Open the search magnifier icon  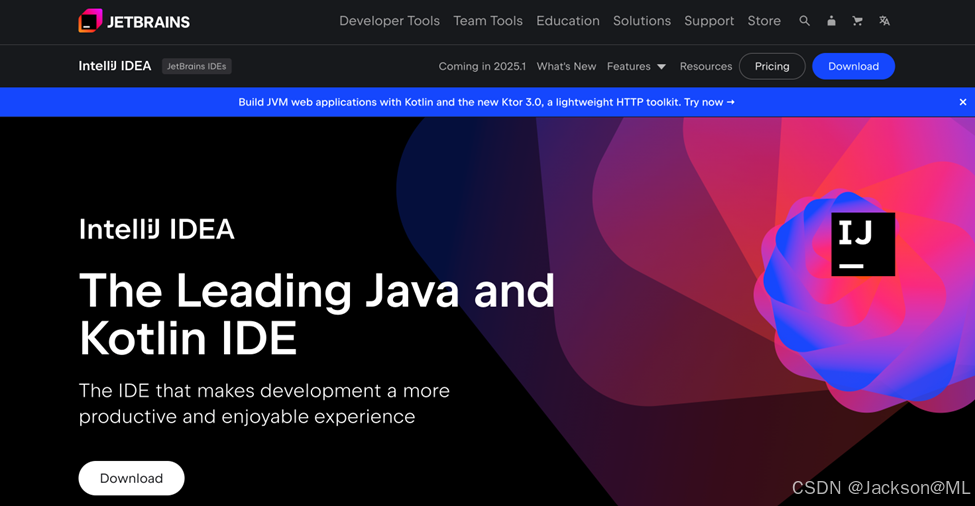coord(804,21)
